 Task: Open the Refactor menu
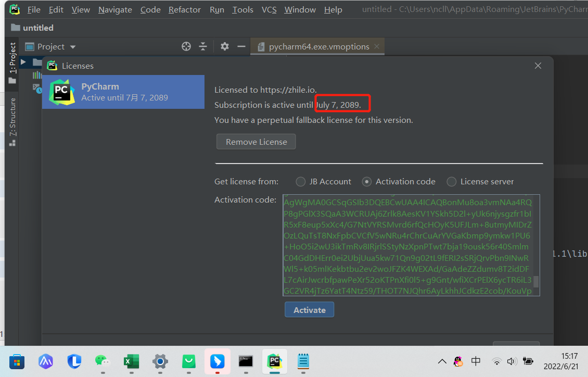coord(185,10)
